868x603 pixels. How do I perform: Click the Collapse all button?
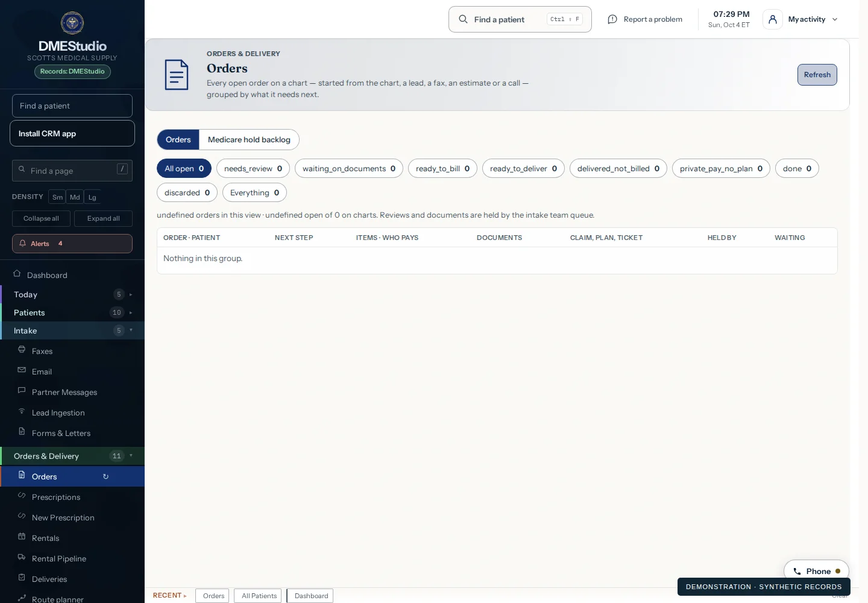tap(41, 218)
